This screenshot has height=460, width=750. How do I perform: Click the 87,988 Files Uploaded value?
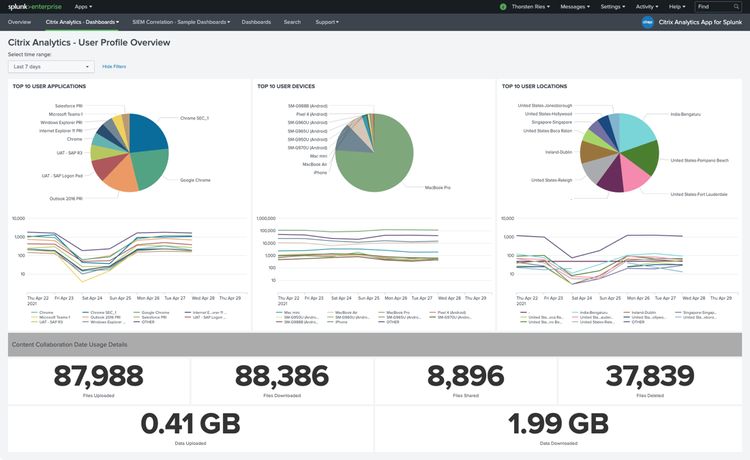tap(99, 376)
